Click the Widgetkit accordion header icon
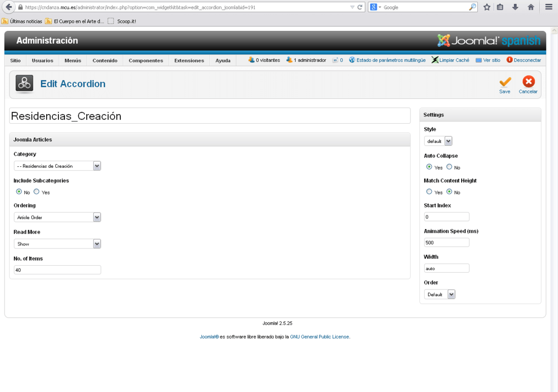 (x=24, y=84)
